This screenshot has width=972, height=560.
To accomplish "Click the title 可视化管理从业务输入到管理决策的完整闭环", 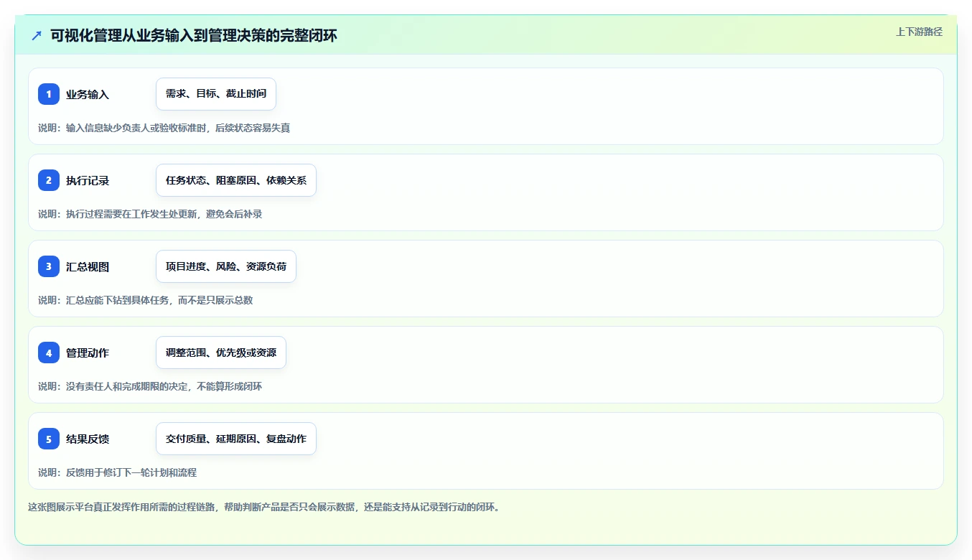I will click(x=194, y=35).
